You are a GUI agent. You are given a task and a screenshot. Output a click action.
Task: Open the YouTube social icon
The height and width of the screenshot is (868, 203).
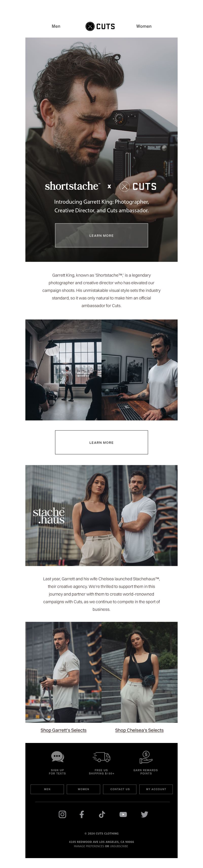point(123,814)
